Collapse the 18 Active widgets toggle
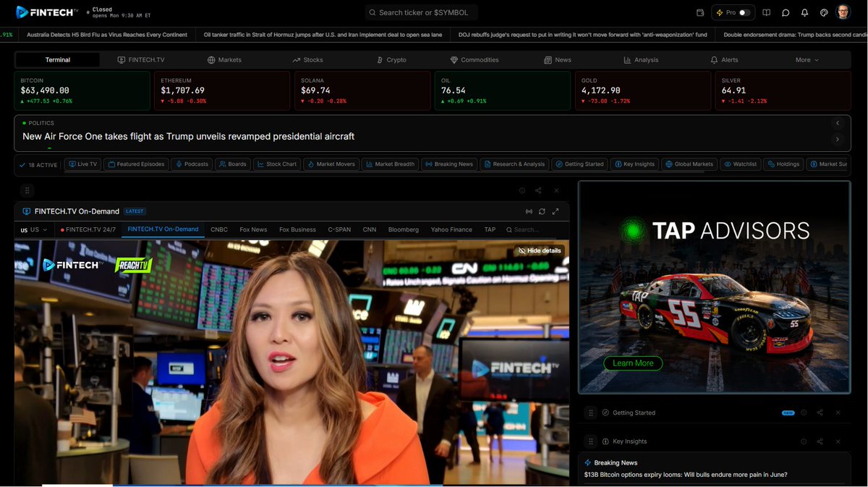This screenshot has height=487, width=868. [x=38, y=165]
